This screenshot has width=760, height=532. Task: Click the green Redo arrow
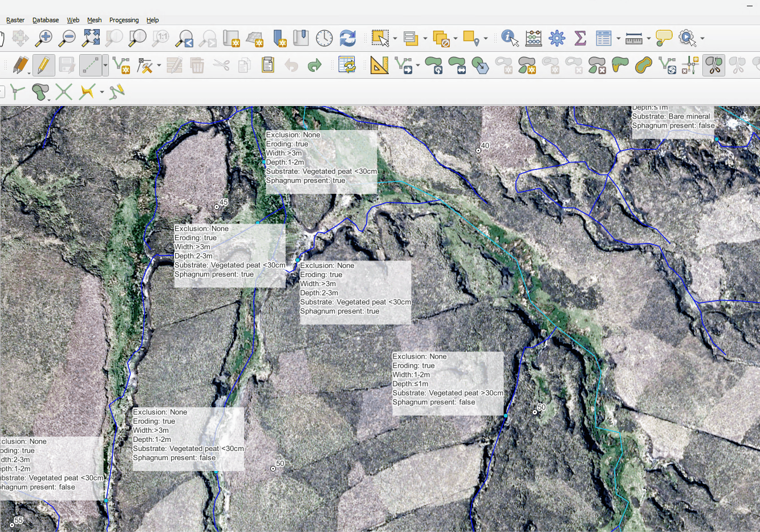pyautogui.click(x=314, y=66)
